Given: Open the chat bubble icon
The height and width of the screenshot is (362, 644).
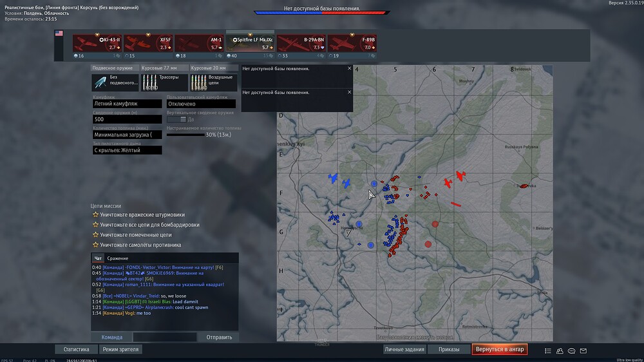Looking at the screenshot, I should click(x=571, y=351).
